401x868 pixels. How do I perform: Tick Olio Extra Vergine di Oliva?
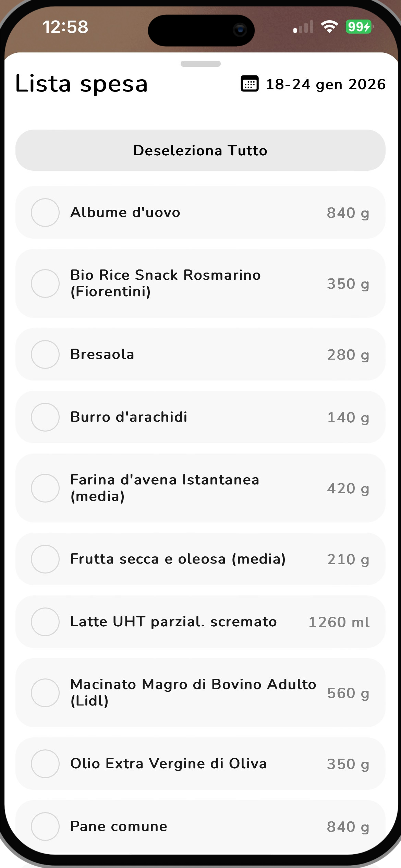coord(45,764)
